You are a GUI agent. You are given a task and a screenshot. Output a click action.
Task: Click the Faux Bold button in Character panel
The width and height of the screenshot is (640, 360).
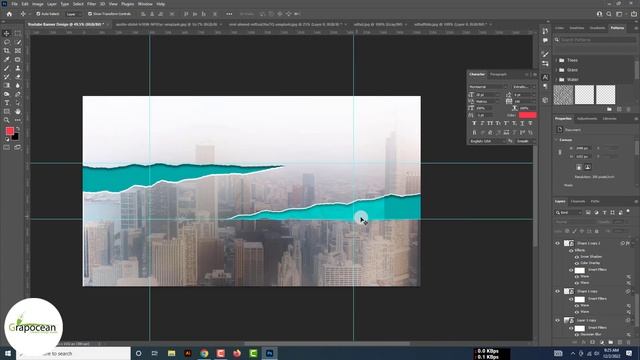coord(474,123)
